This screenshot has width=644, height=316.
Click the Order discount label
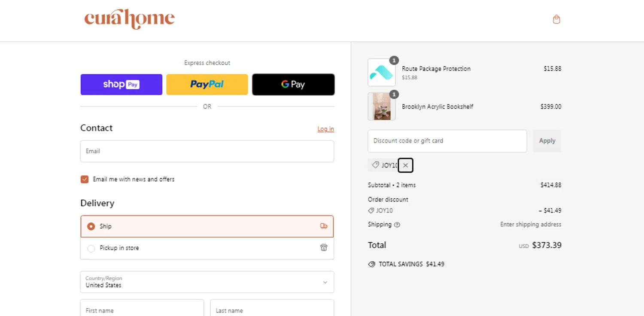[388, 199]
